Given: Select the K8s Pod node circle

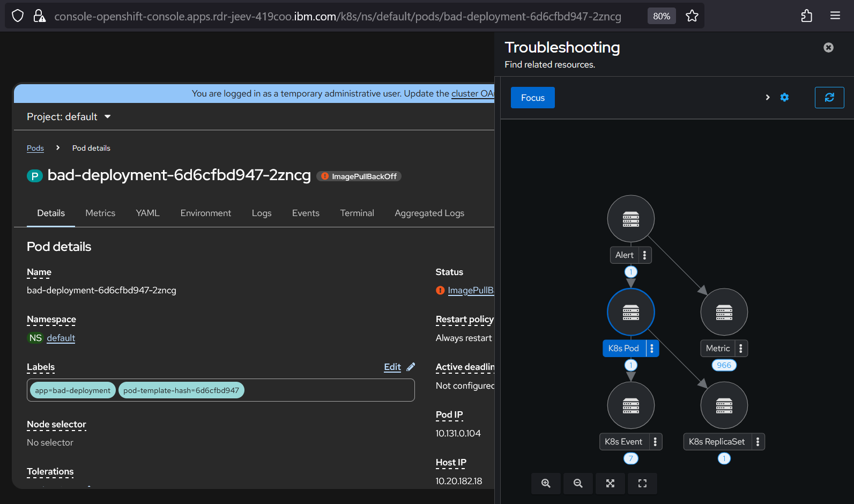Looking at the screenshot, I should click(631, 312).
